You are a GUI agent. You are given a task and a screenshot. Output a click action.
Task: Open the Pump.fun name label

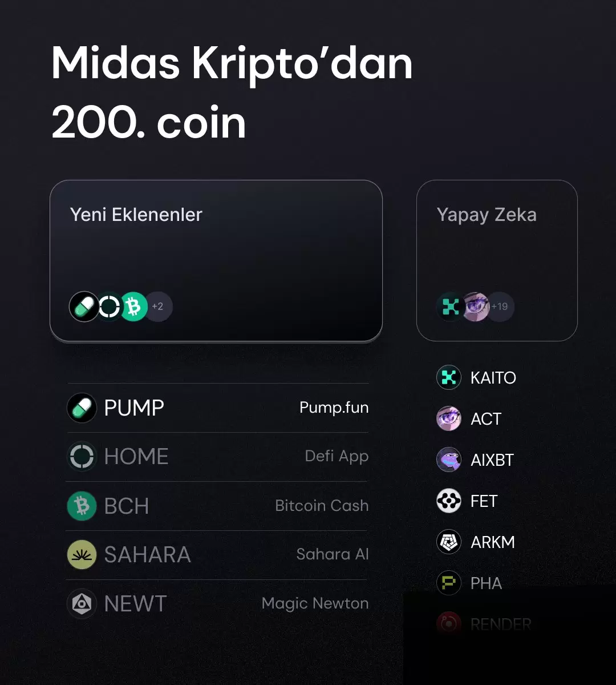click(x=334, y=408)
